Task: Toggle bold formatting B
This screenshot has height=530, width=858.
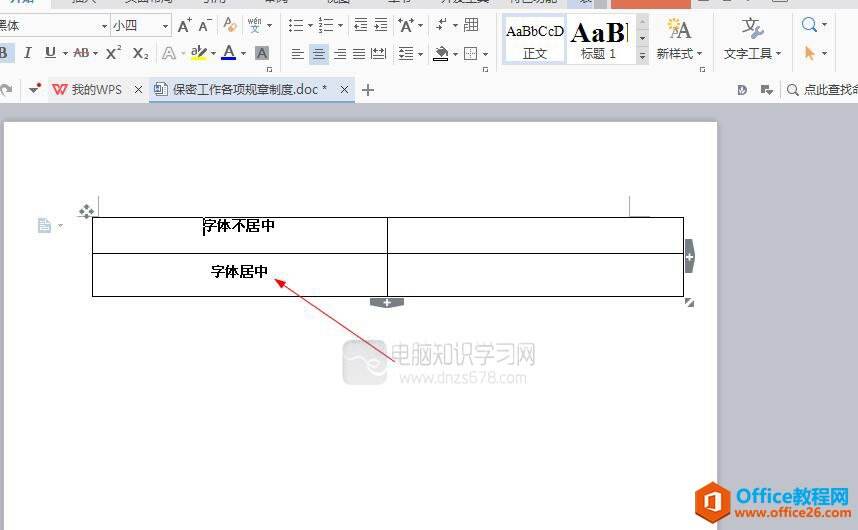Action: click(4, 53)
